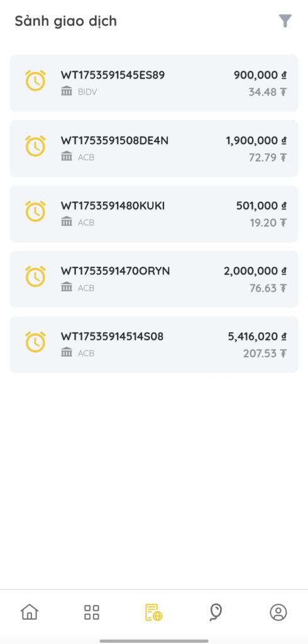Open the profile account icon
The height and width of the screenshot is (644, 308).
point(278,612)
